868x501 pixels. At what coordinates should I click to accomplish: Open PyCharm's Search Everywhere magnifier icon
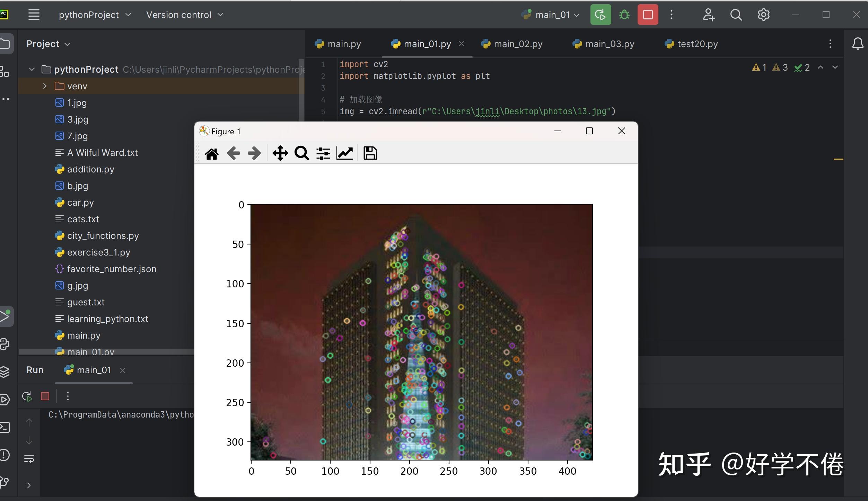tap(736, 15)
